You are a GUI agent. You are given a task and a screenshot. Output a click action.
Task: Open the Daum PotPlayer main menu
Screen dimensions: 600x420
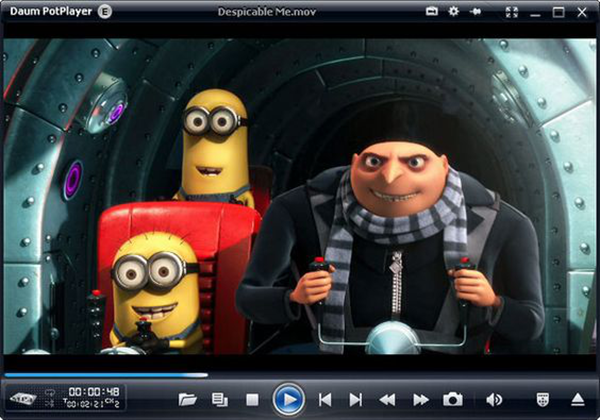(51, 11)
